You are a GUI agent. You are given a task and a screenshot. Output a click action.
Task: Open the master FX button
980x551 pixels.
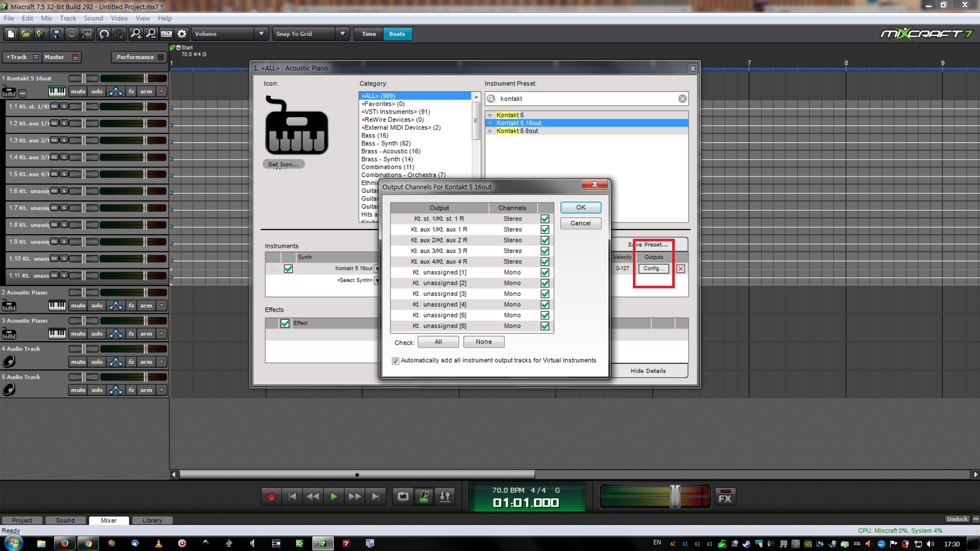[725, 497]
